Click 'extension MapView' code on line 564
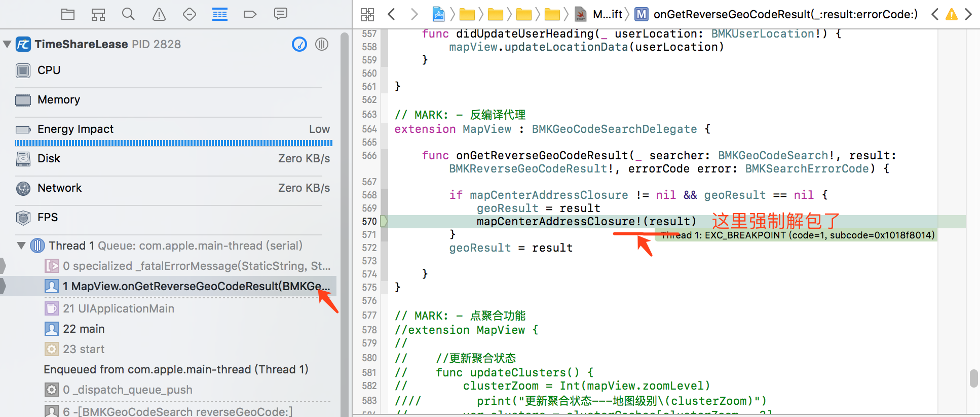This screenshot has height=417, width=980. [453, 129]
